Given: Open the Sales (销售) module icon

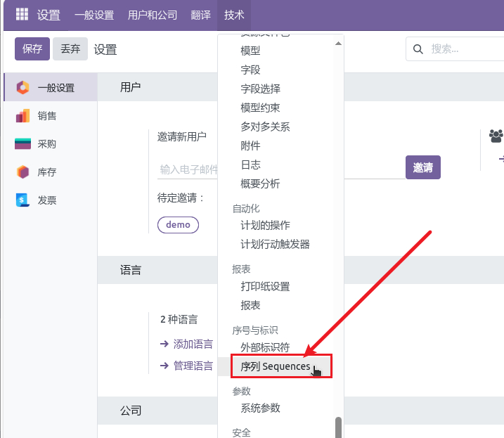Looking at the screenshot, I should click(x=22, y=116).
